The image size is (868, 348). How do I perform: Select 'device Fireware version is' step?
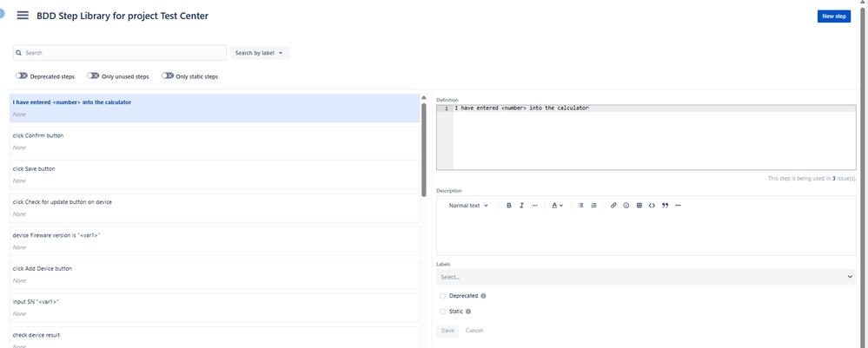click(215, 241)
